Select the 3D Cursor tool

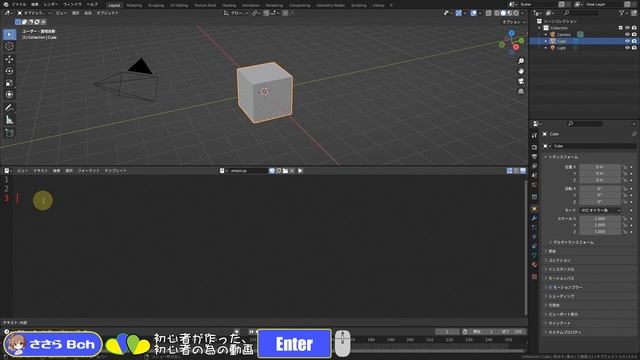coord(9,46)
